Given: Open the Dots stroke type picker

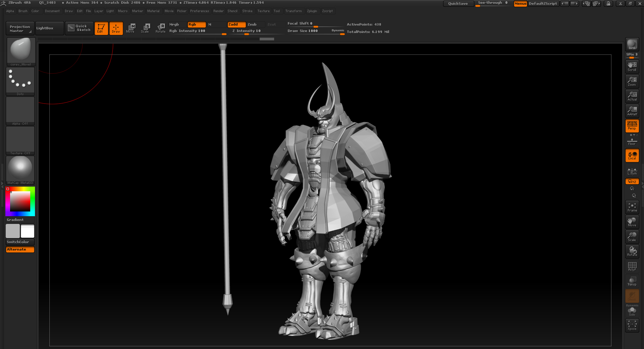Looking at the screenshot, I should pos(20,81).
